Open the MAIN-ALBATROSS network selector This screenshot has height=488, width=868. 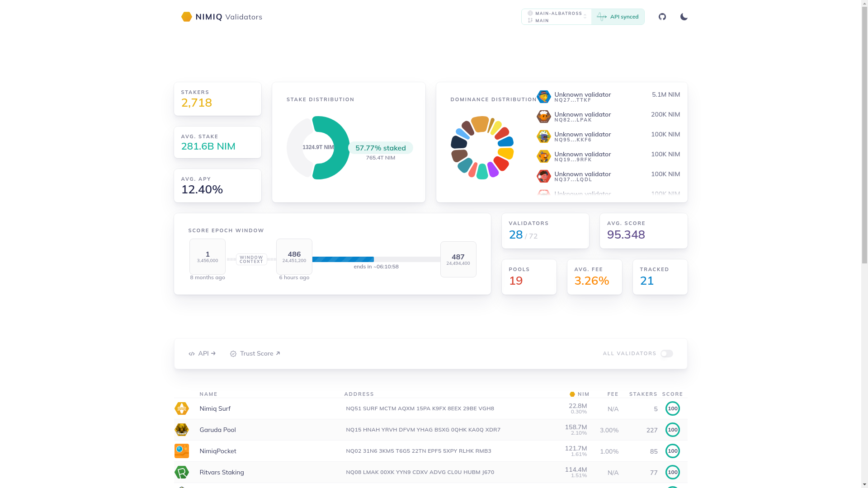click(x=557, y=17)
